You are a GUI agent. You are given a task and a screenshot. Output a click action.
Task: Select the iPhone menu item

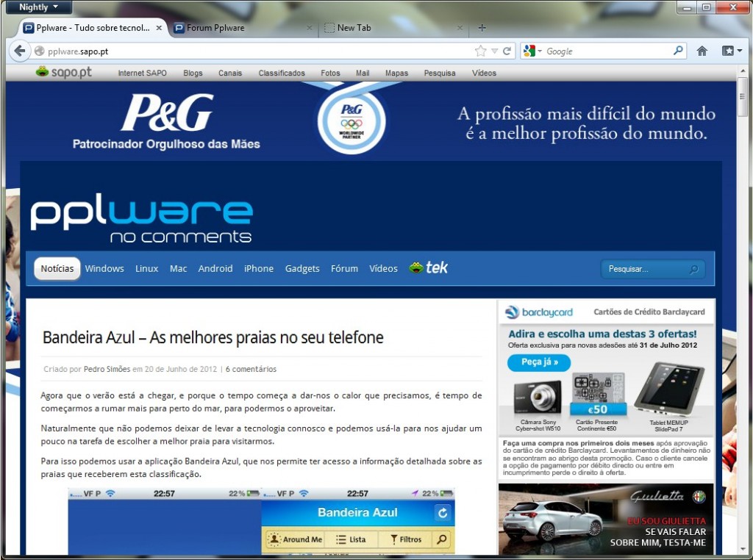click(258, 269)
